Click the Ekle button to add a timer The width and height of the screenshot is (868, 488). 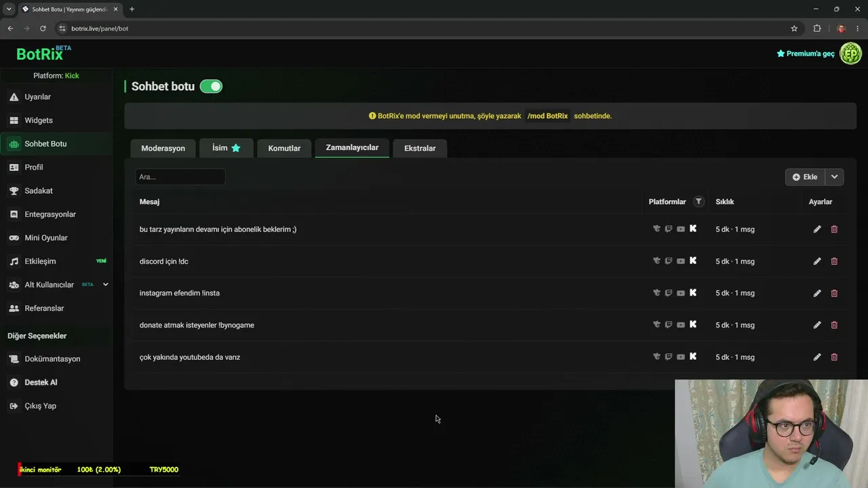[x=805, y=177]
